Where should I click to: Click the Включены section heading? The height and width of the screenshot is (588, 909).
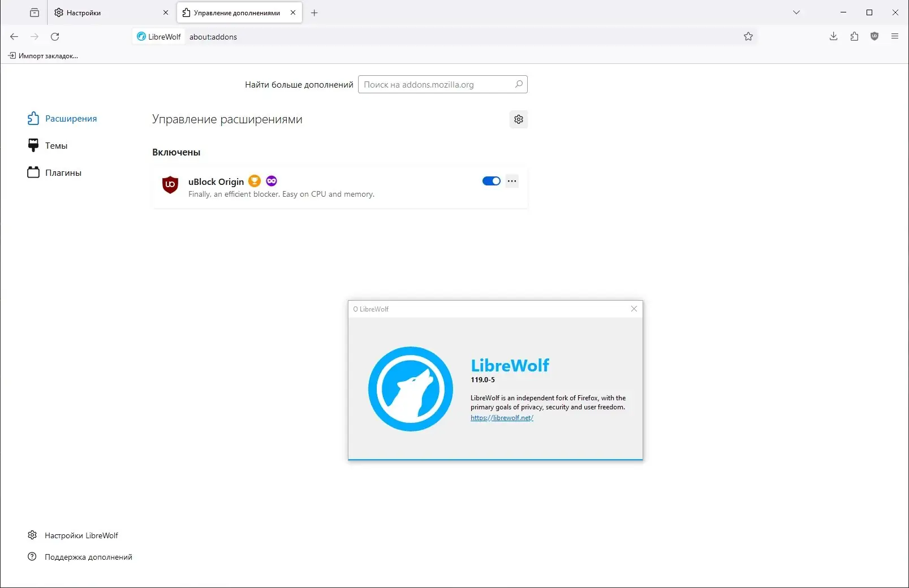point(176,152)
